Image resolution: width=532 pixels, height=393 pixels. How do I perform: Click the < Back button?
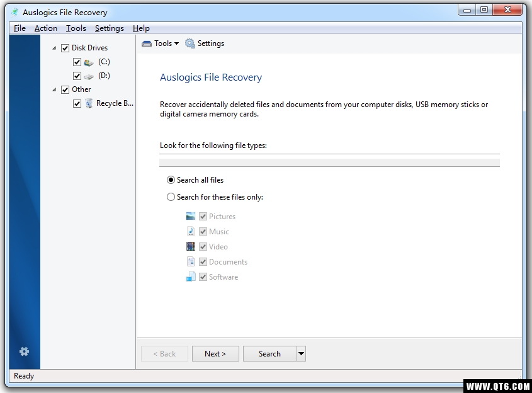pos(164,353)
